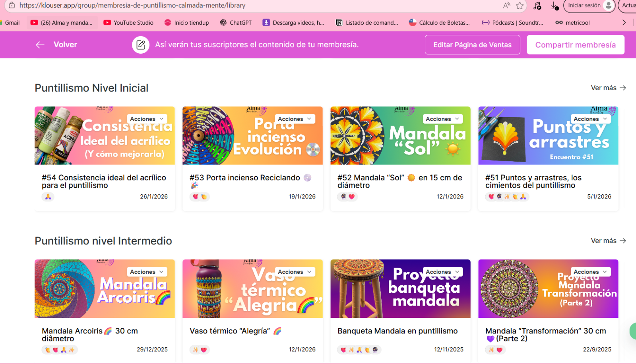
Task: Open the media control music icon
Action: click(537, 6)
